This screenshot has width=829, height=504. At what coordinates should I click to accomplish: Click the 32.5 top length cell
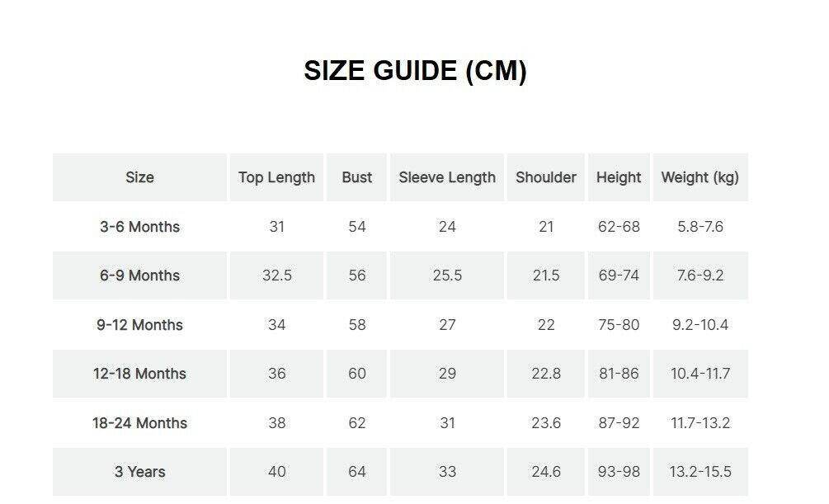point(276,276)
